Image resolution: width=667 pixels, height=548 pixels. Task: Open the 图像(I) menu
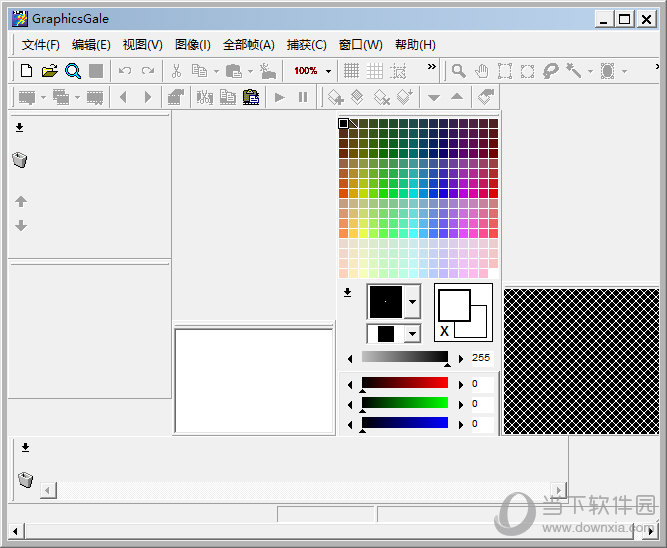point(193,45)
